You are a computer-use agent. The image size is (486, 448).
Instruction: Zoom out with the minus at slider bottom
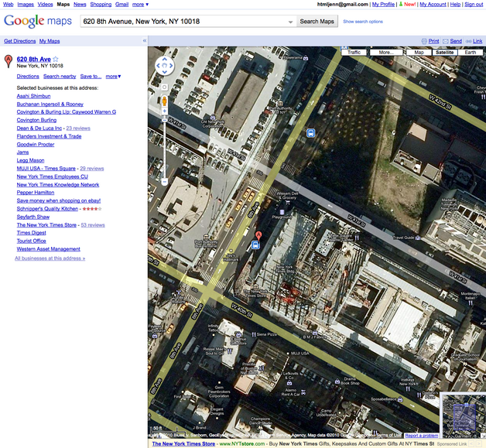(x=165, y=182)
